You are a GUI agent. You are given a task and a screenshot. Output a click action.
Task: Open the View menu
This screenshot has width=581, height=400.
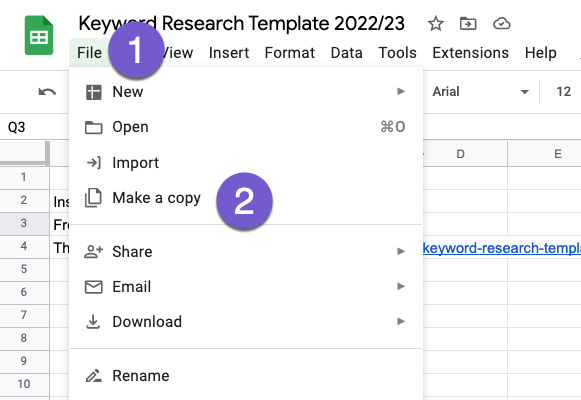[x=178, y=53]
